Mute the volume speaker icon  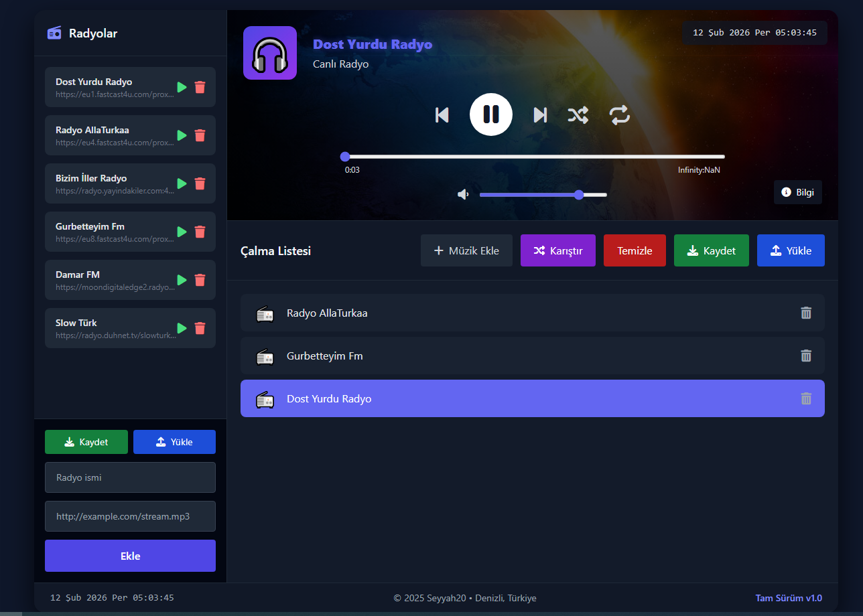tap(463, 194)
